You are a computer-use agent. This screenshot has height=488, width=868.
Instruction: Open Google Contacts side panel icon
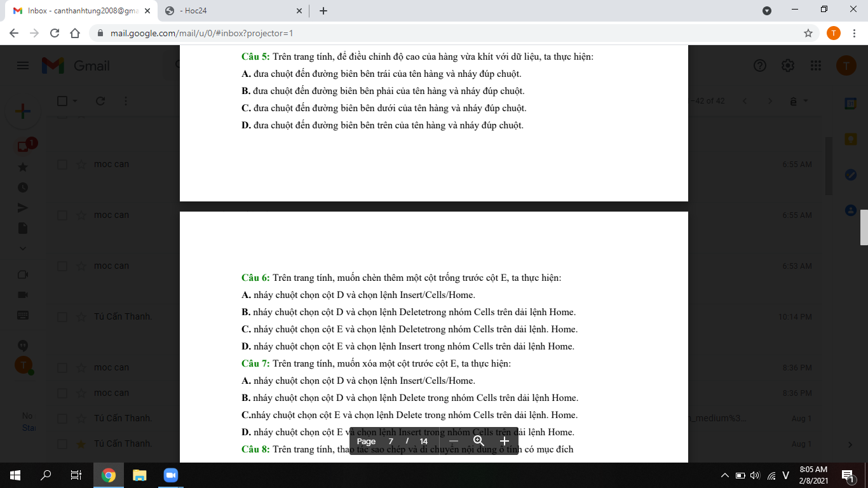click(x=850, y=210)
